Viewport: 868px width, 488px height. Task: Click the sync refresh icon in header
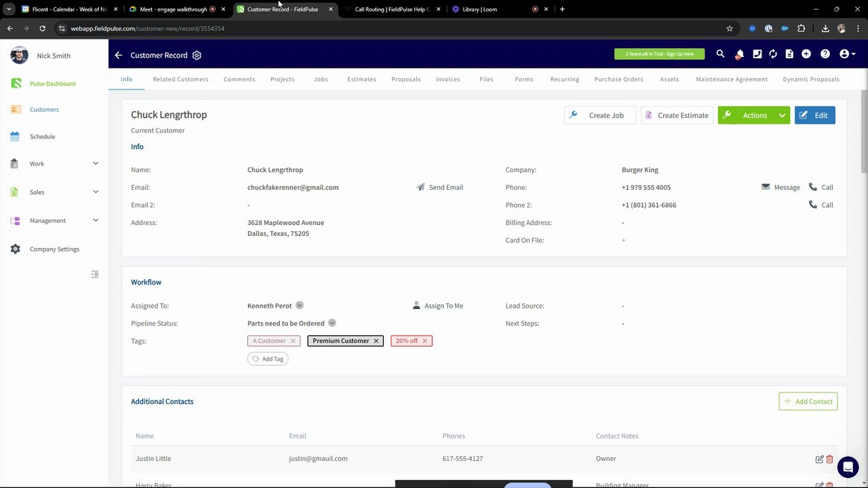773,54
